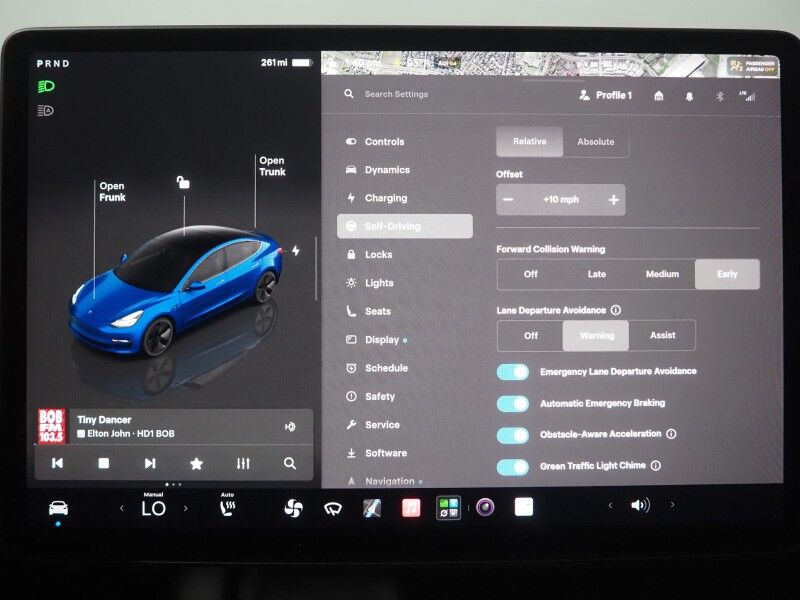
Task: Select the Self-Driving menu item
Action: [405, 226]
